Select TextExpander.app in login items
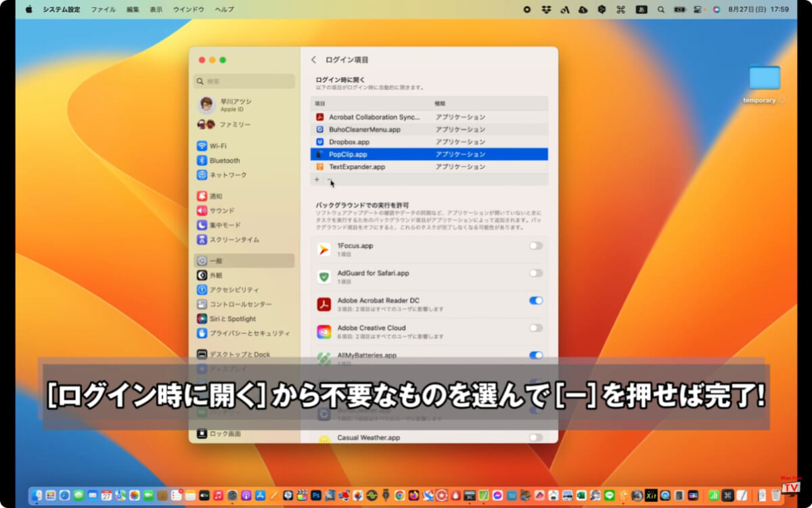This screenshot has height=508, width=812. (429, 166)
